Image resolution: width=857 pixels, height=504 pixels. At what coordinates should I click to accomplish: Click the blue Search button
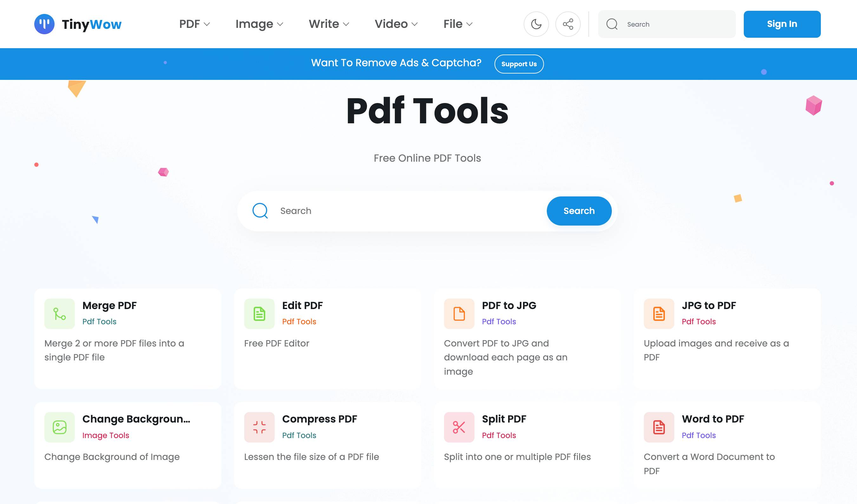click(x=579, y=211)
